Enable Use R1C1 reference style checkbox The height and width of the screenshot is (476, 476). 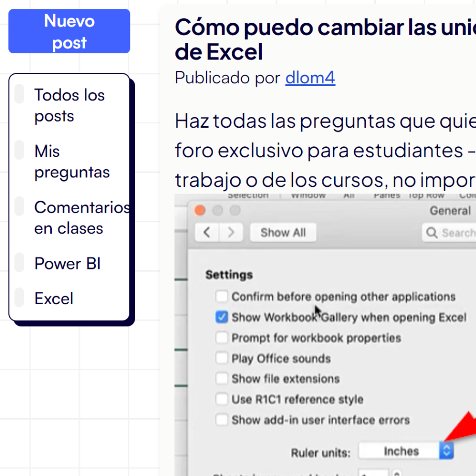[x=222, y=399]
